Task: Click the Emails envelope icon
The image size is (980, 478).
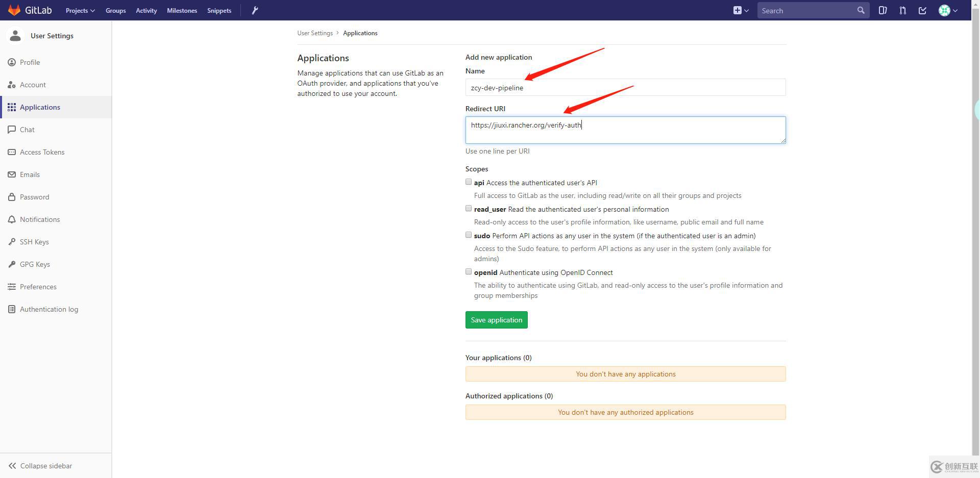Action: (x=12, y=174)
